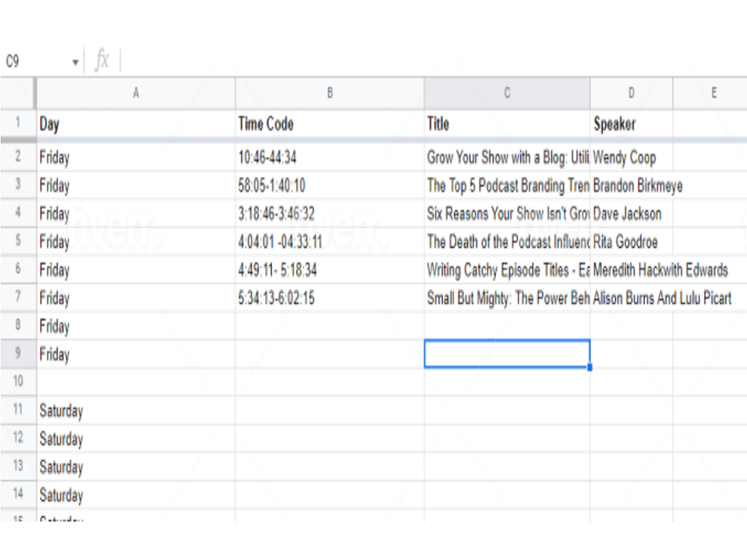Screen dimensions: 747x560
Task: Select the Meredith Hackwith Edwards cell
Action: click(x=631, y=270)
